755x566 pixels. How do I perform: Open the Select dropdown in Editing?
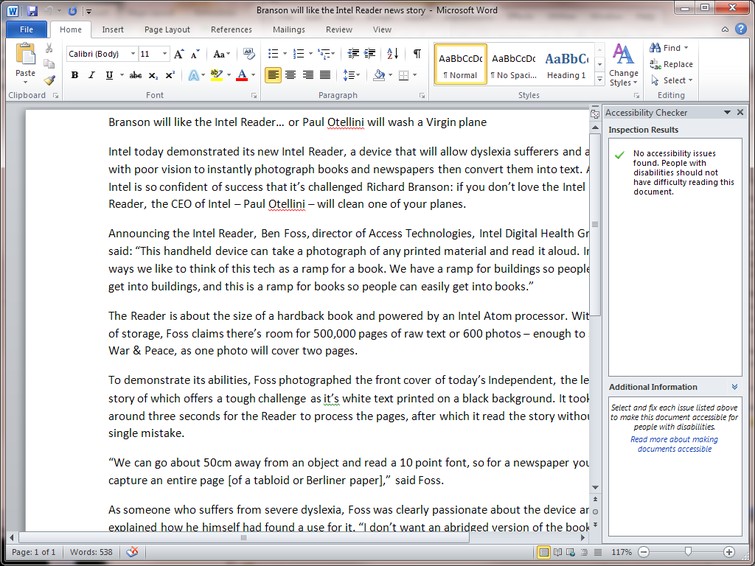(x=672, y=80)
